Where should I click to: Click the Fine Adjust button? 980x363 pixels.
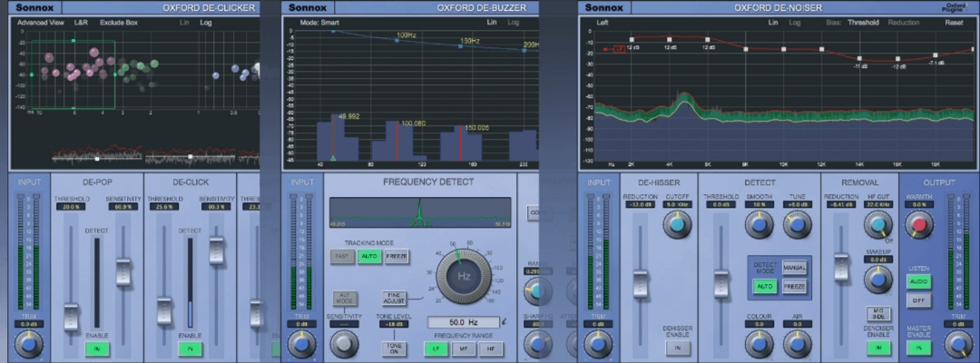[394, 298]
